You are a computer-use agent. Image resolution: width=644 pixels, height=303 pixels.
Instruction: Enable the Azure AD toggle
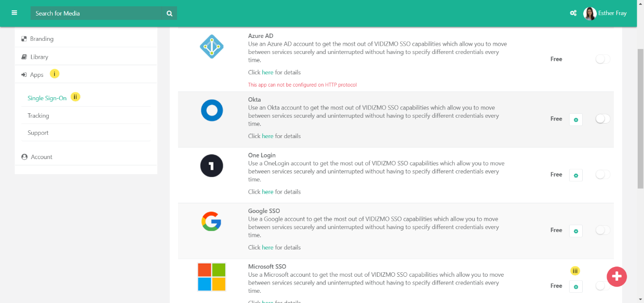click(x=602, y=59)
